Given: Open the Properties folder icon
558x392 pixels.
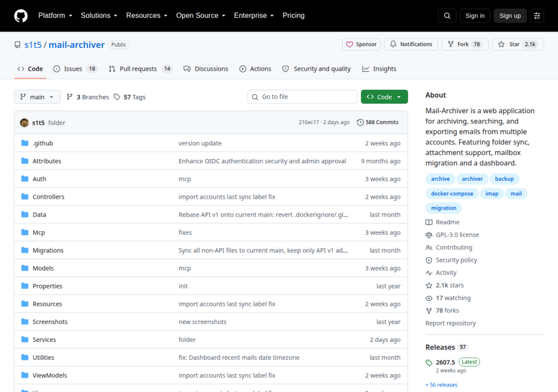Looking at the screenshot, I should [x=25, y=286].
